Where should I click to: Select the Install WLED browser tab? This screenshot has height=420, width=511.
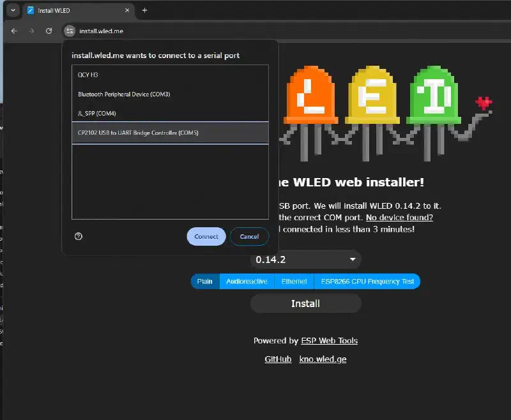coord(78,11)
